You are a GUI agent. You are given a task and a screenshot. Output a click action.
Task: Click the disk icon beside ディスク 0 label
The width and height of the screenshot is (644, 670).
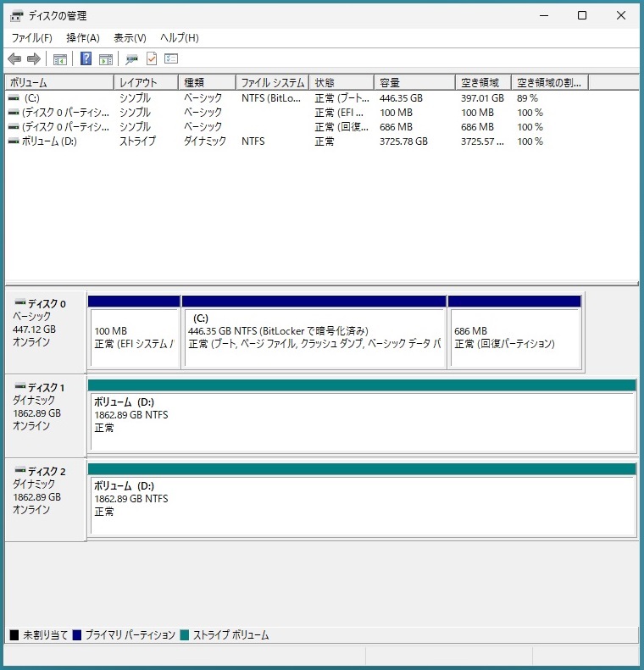(20, 302)
